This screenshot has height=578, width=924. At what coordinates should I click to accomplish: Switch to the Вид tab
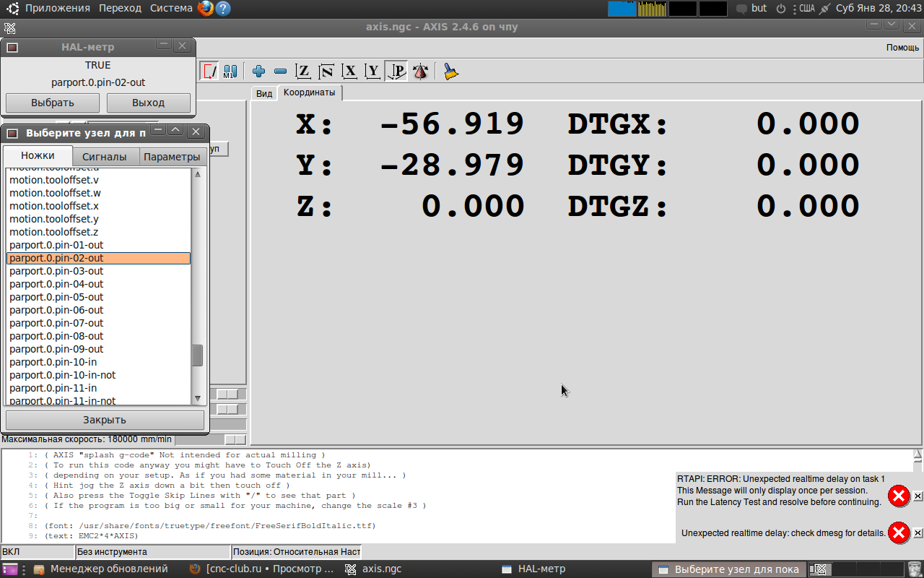point(264,94)
